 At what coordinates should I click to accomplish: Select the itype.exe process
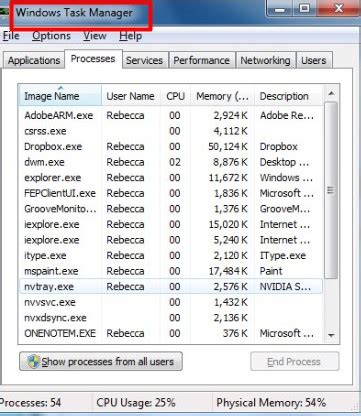pyautogui.click(x=171, y=256)
